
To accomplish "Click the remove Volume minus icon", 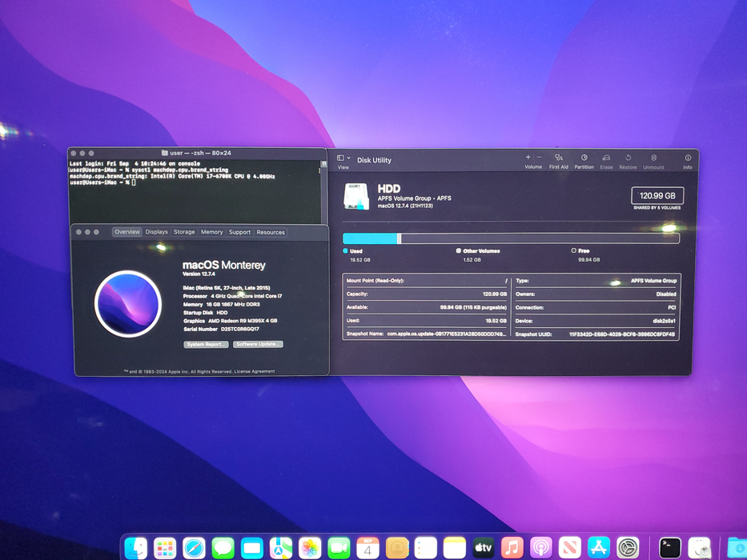I will (540, 157).
